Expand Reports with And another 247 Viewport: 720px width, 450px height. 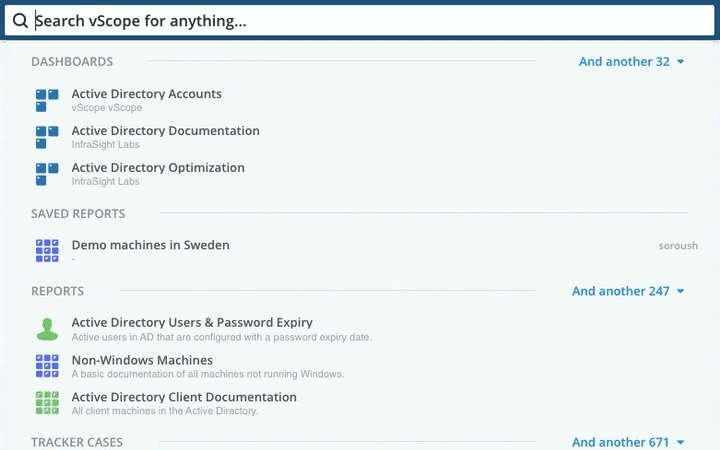pos(628,291)
